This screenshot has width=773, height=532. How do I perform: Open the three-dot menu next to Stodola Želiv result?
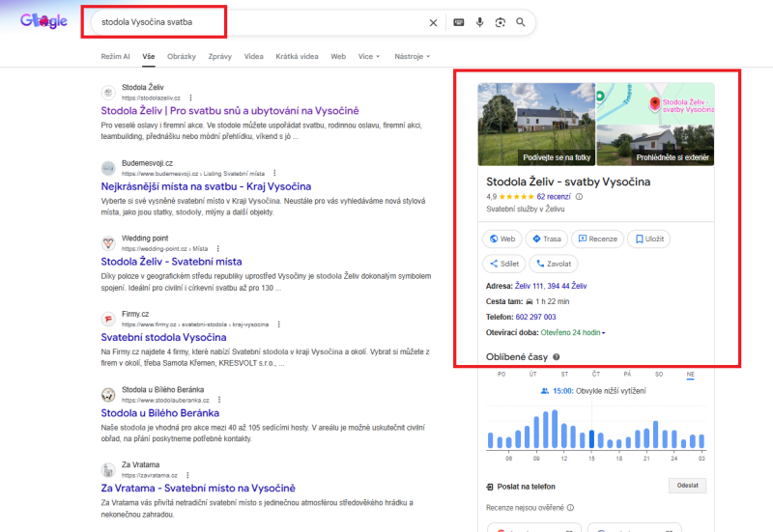pyautogui.click(x=190, y=98)
